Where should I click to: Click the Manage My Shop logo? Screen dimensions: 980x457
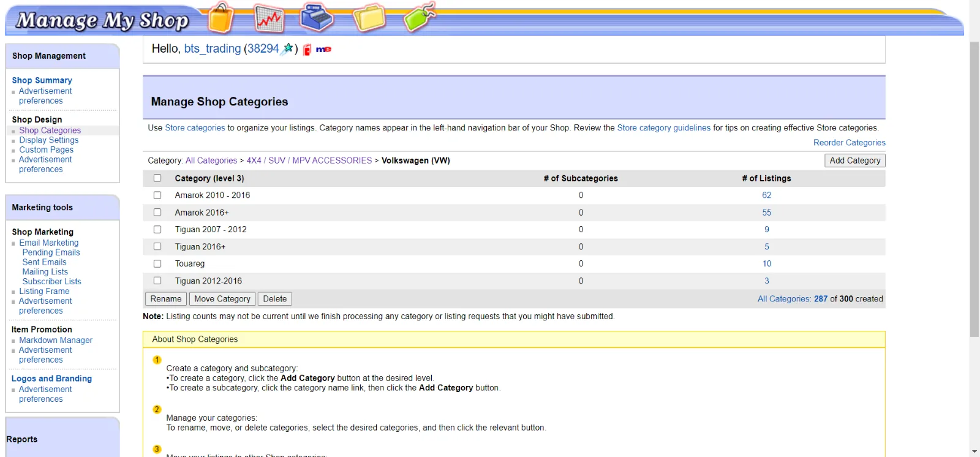coord(102,20)
